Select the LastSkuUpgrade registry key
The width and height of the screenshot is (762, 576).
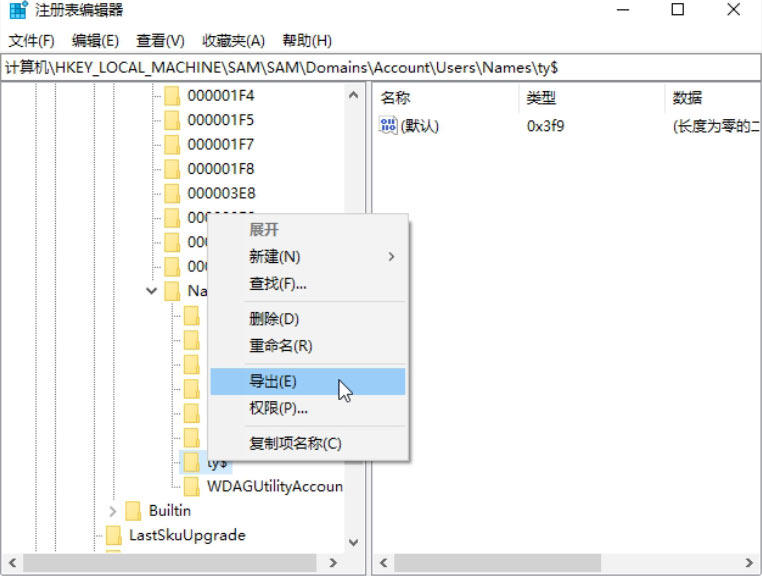tap(187, 535)
